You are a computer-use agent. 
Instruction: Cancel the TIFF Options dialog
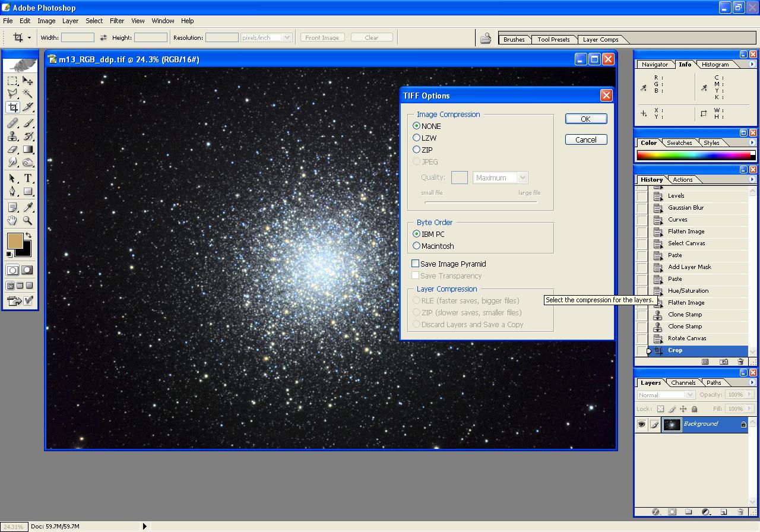pyautogui.click(x=585, y=140)
